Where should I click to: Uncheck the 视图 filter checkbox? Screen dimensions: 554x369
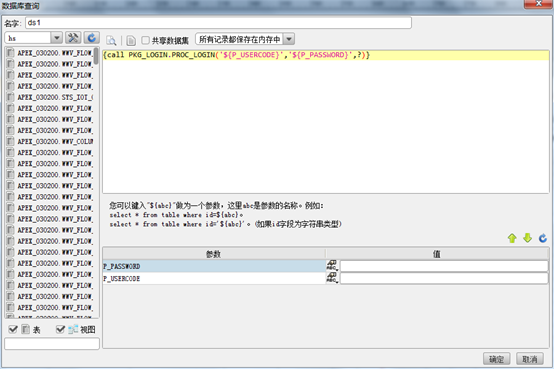pyautogui.click(x=60, y=329)
